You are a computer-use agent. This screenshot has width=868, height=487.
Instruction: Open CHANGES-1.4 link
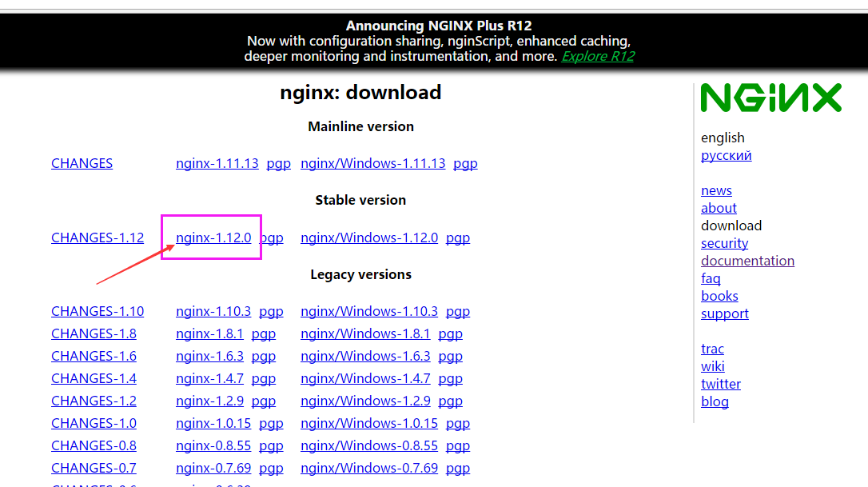[x=94, y=378]
